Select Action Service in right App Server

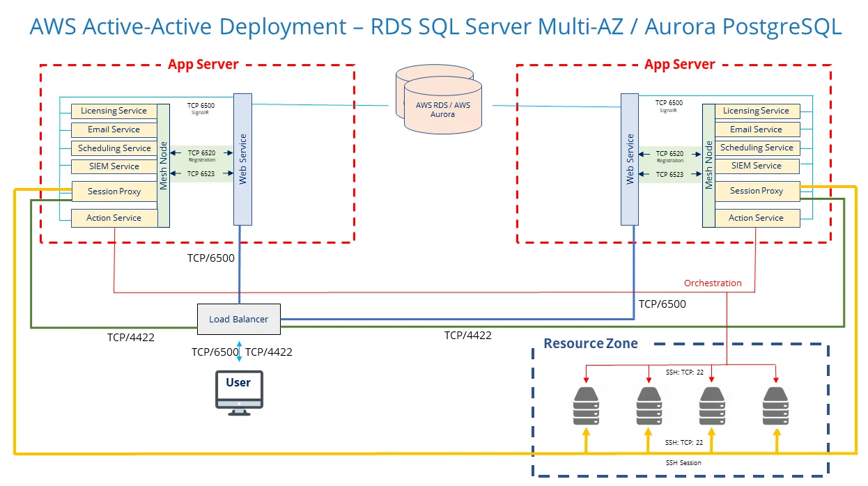coord(757,218)
